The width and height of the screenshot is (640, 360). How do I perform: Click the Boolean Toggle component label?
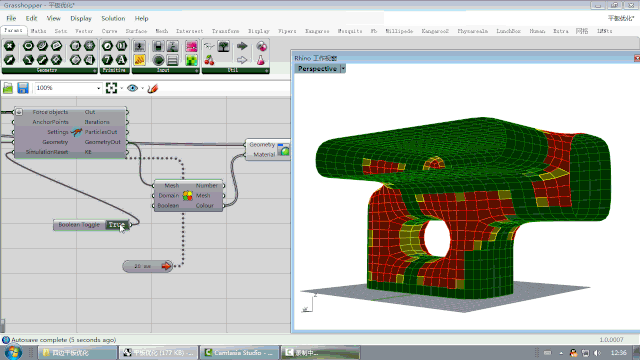[79, 225]
